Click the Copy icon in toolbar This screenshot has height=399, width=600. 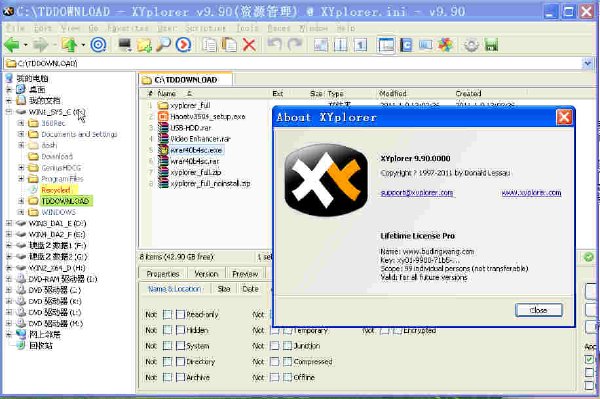click(x=209, y=45)
